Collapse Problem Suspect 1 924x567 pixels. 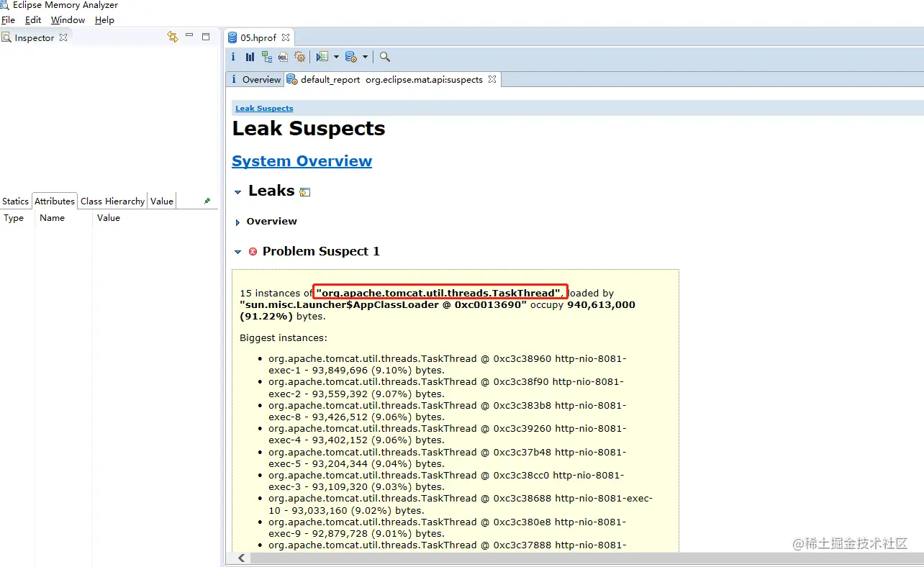pos(238,252)
